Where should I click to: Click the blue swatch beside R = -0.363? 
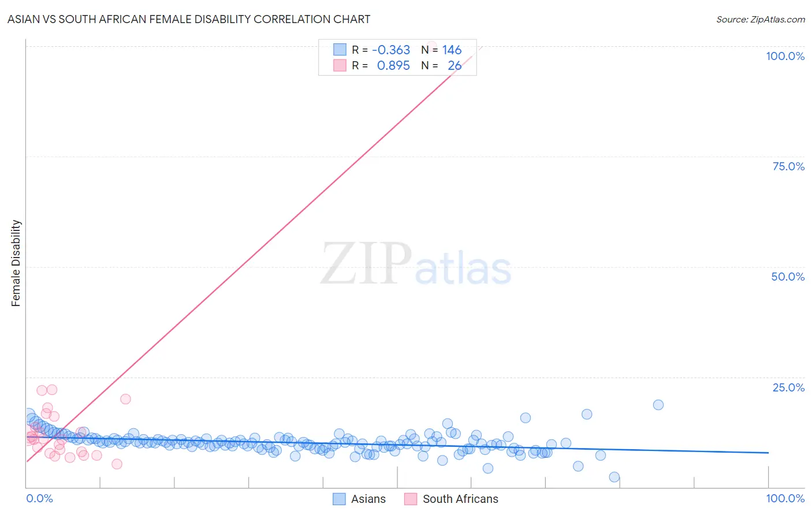click(340, 50)
